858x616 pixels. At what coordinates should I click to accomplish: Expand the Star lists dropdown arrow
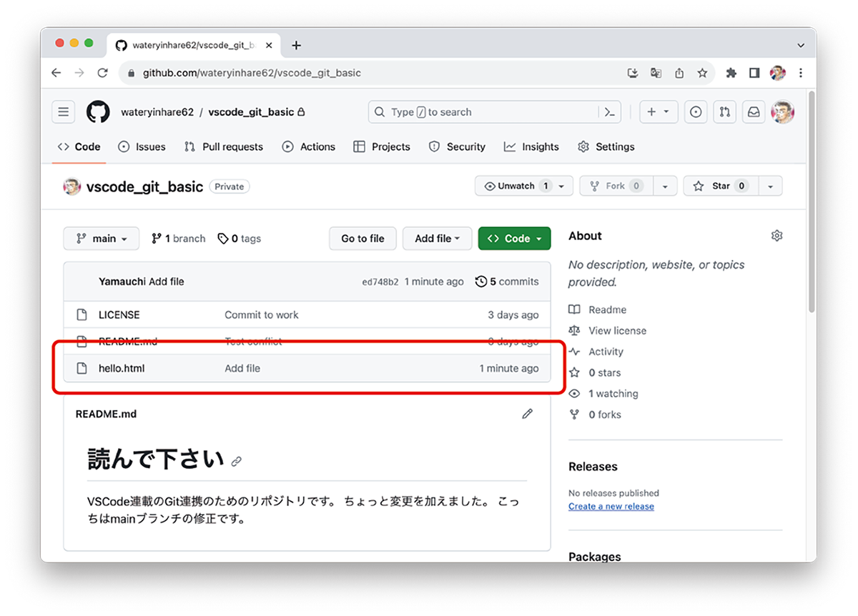click(x=770, y=186)
